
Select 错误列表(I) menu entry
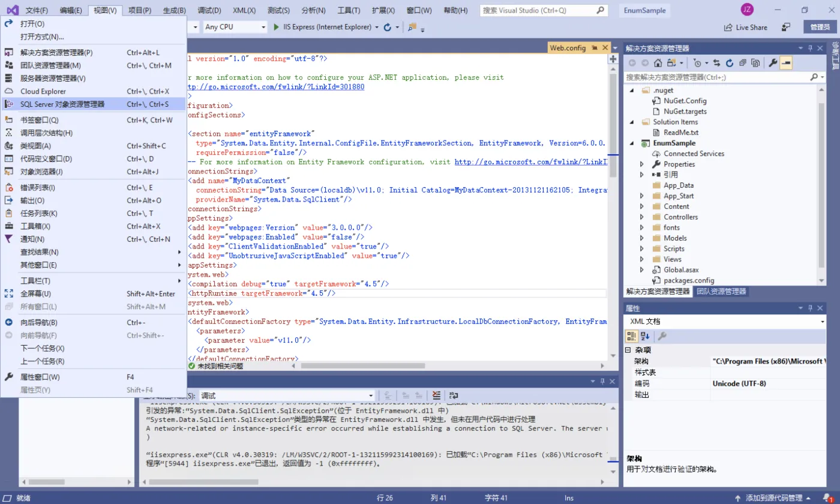point(93,188)
